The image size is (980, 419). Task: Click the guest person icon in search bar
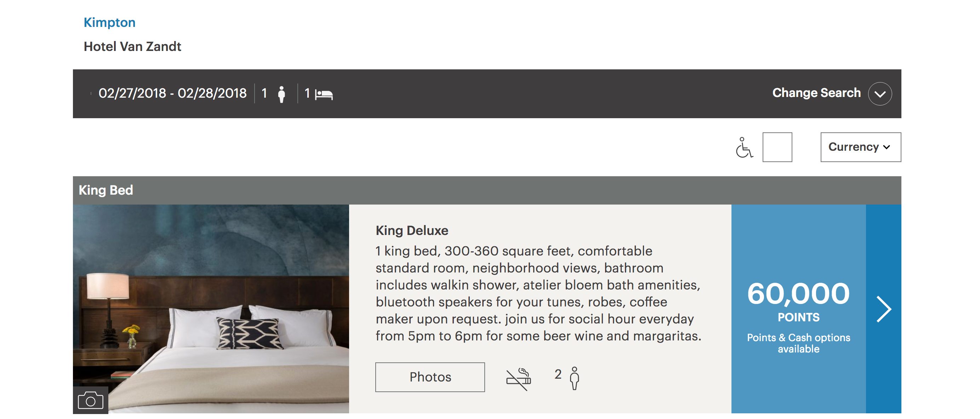click(281, 94)
